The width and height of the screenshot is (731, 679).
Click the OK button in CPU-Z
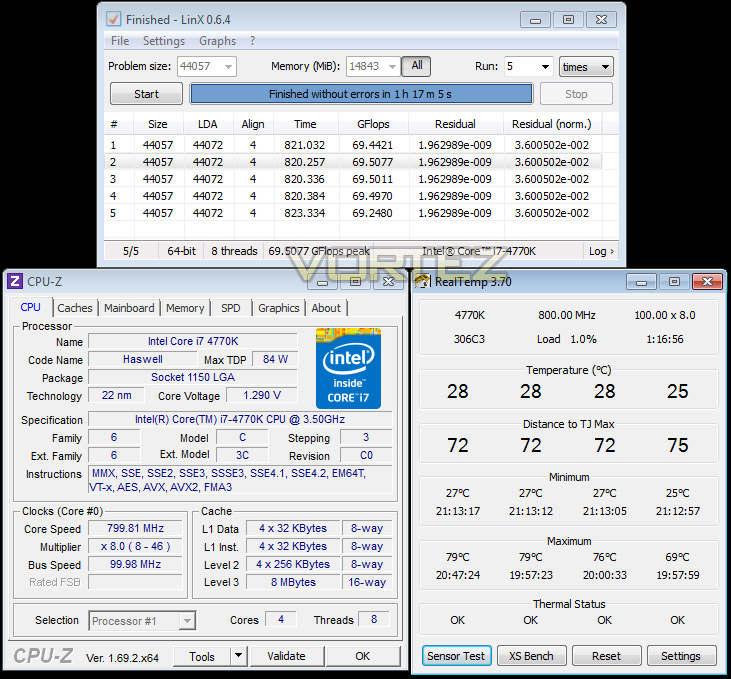[362, 656]
